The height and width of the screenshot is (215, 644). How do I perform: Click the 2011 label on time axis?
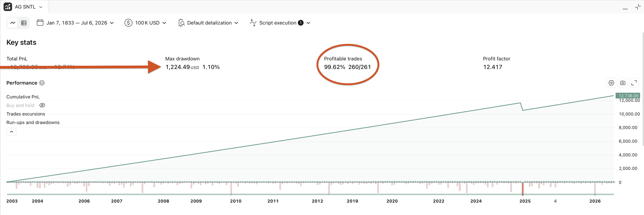pyautogui.click(x=273, y=201)
